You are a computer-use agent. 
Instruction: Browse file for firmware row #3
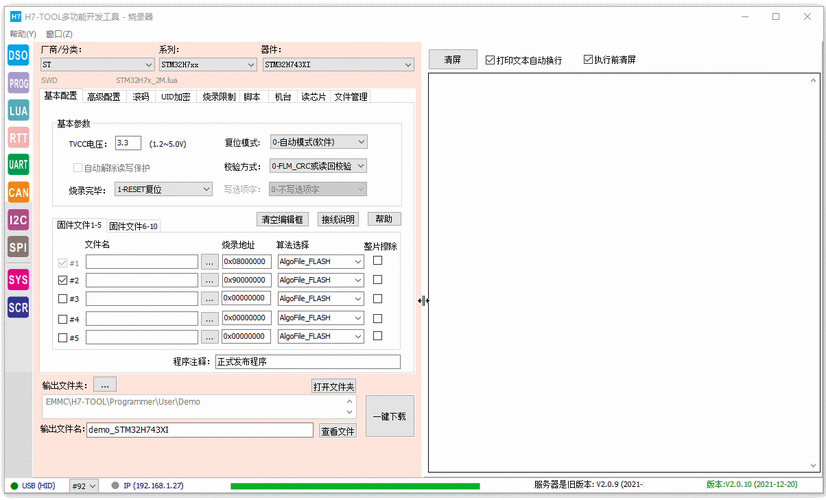[210, 299]
